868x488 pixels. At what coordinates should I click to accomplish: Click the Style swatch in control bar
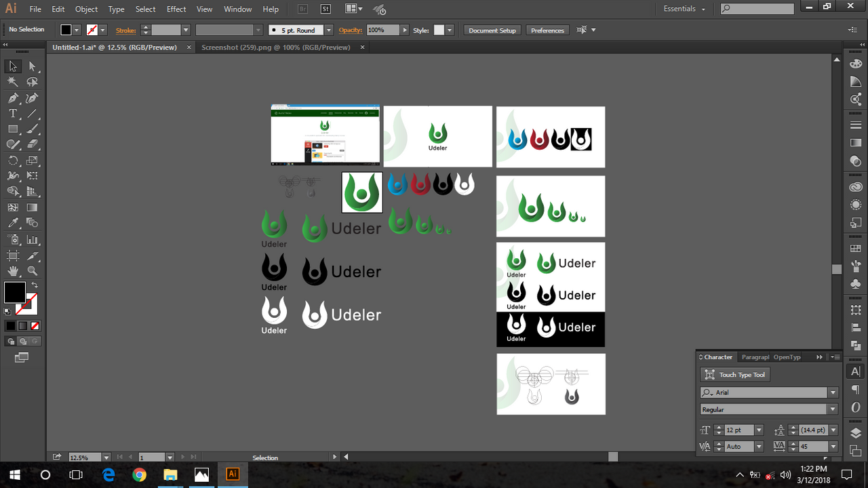point(439,30)
